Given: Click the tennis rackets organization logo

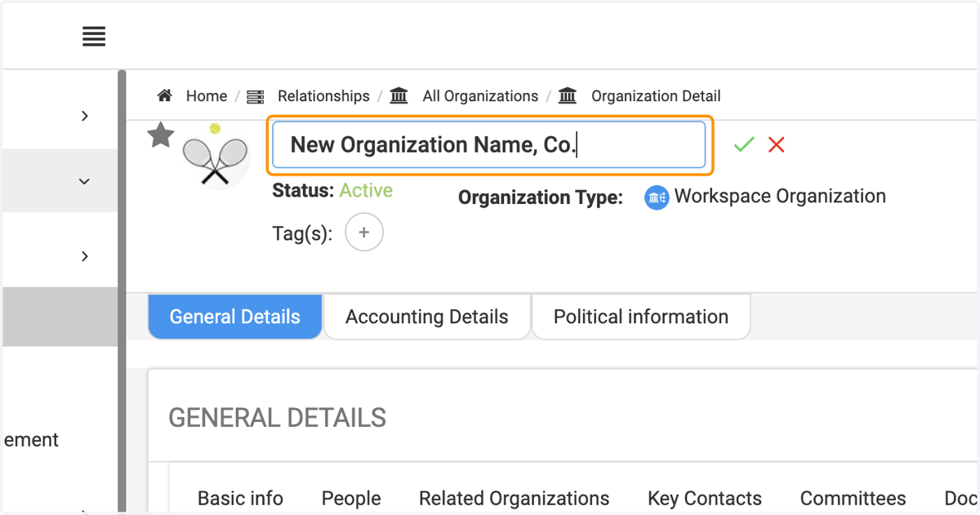Looking at the screenshot, I should [216, 157].
